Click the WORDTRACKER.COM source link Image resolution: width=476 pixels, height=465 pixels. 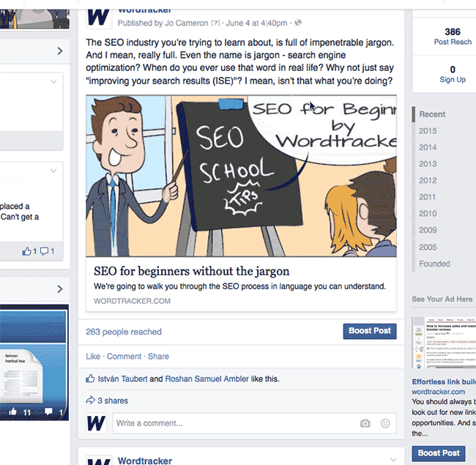(132, 301)
